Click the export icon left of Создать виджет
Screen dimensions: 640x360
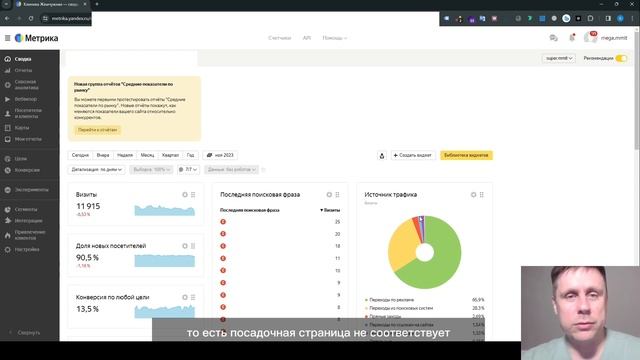pyautogui.click(x=382, y=156)
